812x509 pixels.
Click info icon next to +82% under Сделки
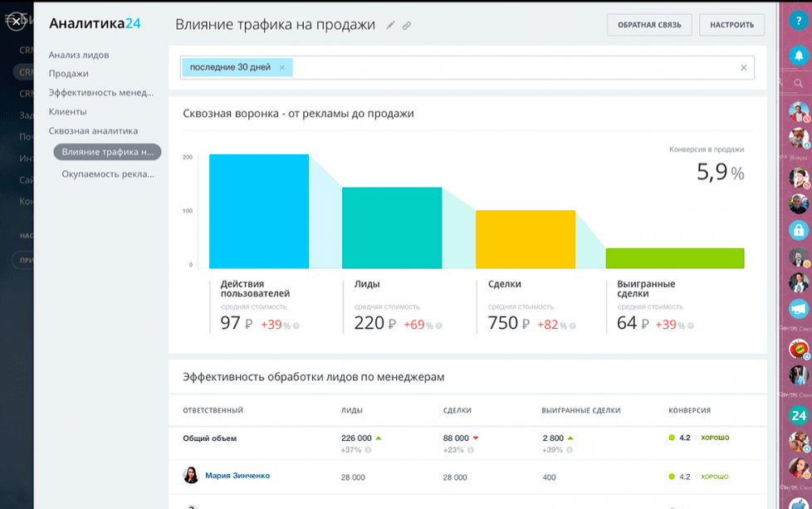[572, 325]
